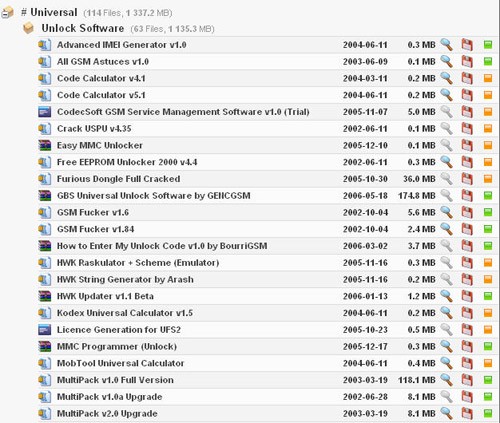Open MultiPack v1.0a Upgrade entry
This screenshot has height=423, width=500.
110,397
